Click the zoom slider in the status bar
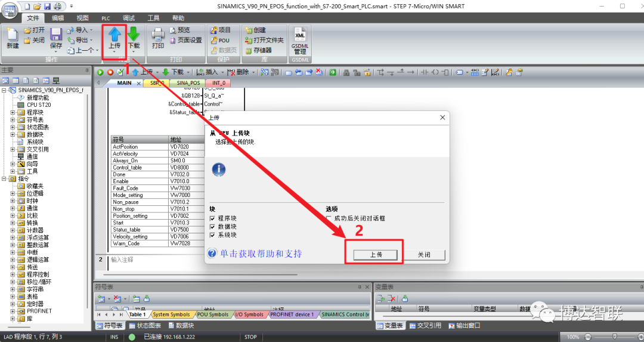644x342 pixels. (x=614, y=337)
